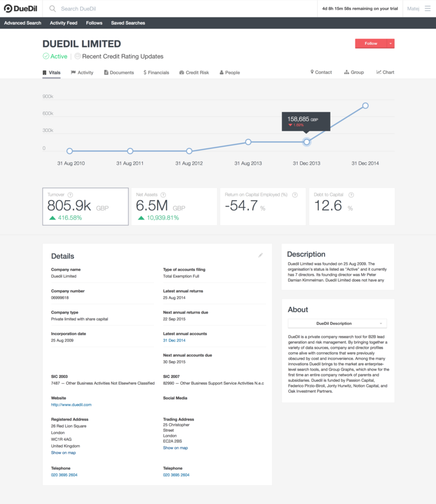Image resolution: width=436 pixels, height=504 pixels.
Task: Open the Group section
Action: (x=354, y=72)
